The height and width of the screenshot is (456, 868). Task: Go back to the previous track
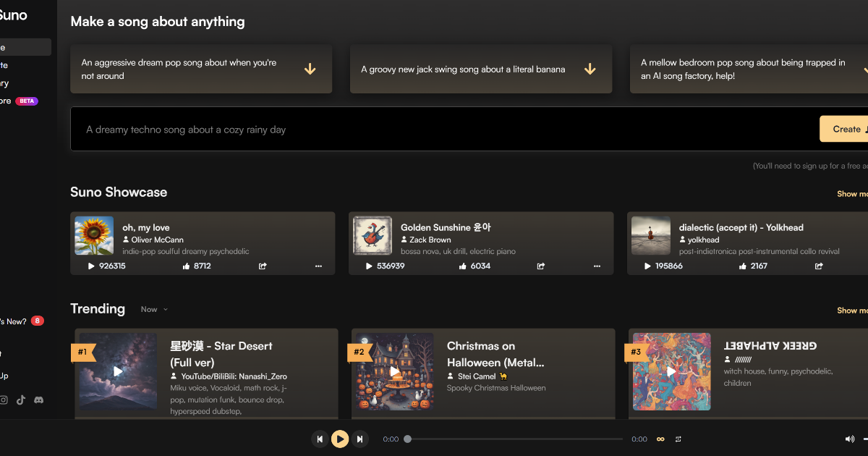(320, 439)
